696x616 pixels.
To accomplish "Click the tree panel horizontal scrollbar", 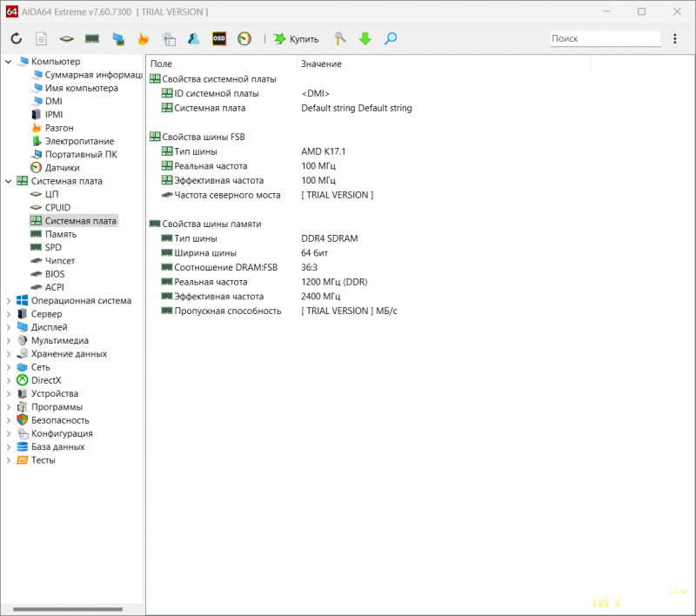I will [68, 609].
